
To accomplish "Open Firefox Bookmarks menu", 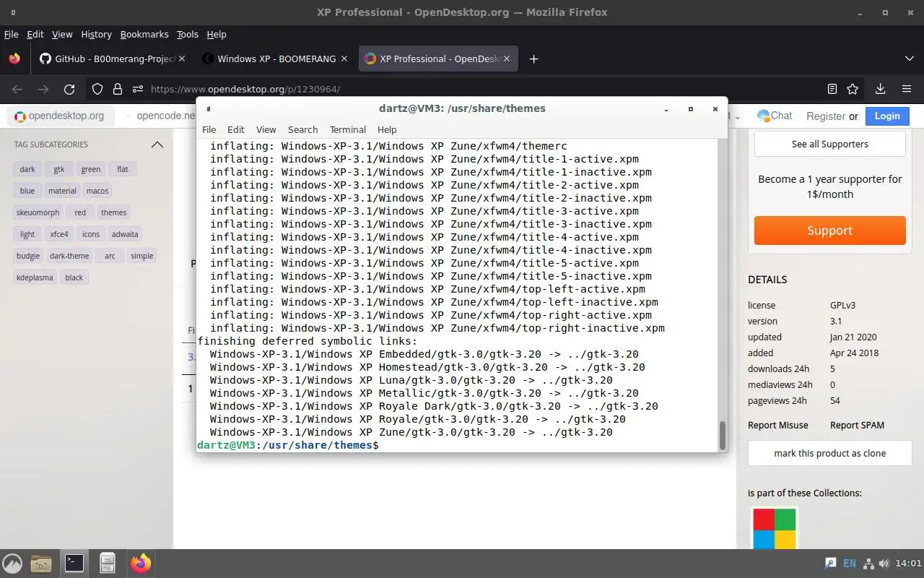I will tap(144, 34).
